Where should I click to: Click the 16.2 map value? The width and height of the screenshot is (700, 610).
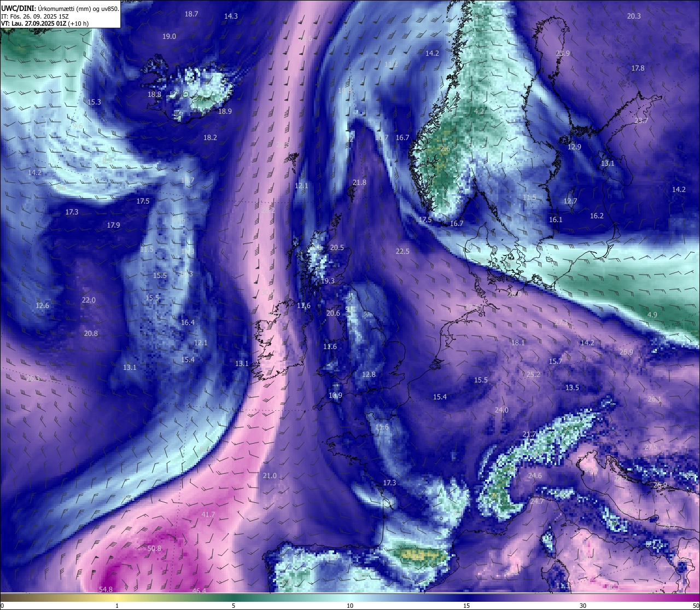[597, 216]
